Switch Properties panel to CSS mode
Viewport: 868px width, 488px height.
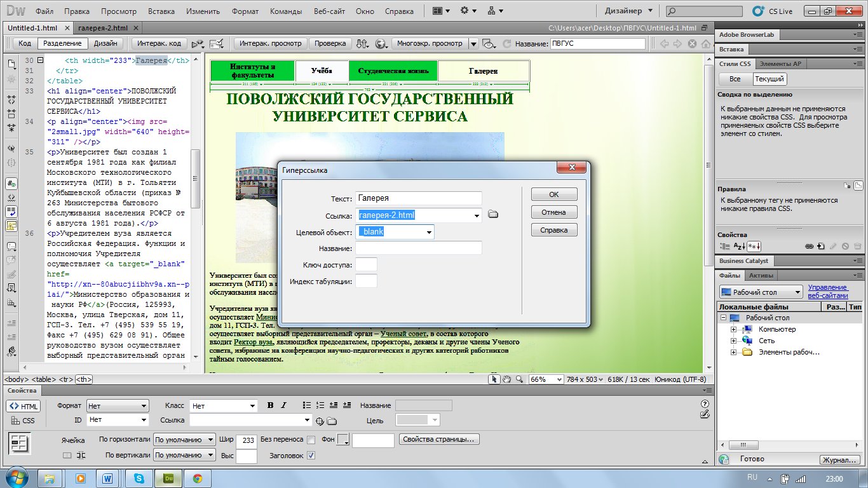point(24,421)
